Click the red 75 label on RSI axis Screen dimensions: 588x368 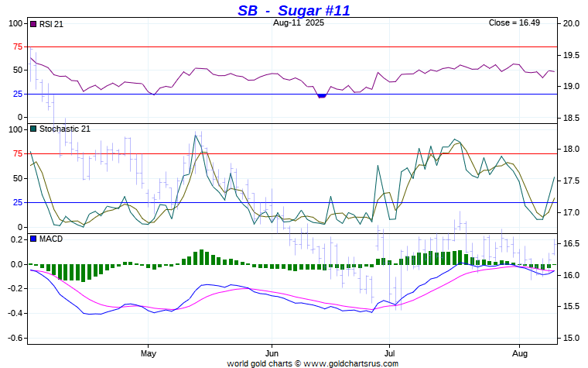tap(19, 46)
